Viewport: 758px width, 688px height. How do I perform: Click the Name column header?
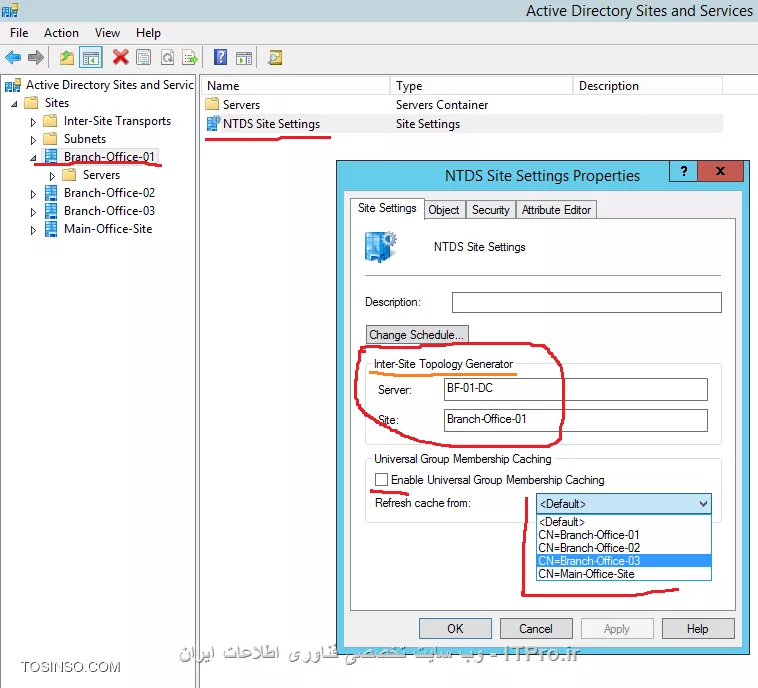point(295,86)
